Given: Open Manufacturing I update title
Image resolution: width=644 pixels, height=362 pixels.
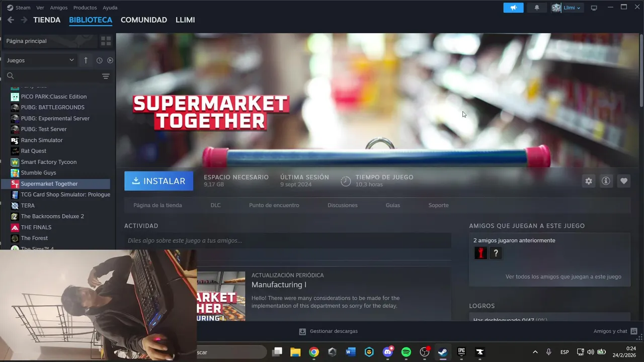Looking at the screenshot, I should tap(279, 285).
